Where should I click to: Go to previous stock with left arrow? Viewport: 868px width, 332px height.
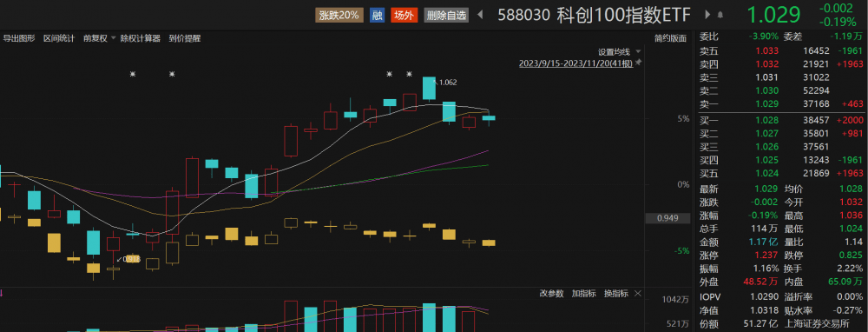tap(480, 16)
